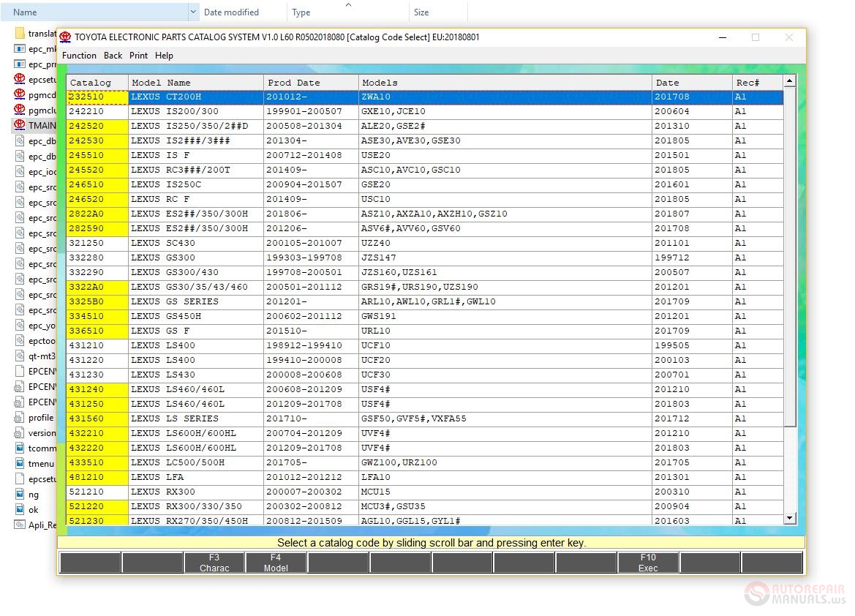Open the Back menu

(113, 55)
